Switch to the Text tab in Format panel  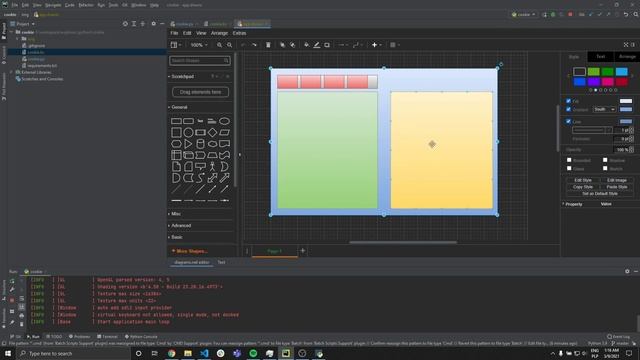click(x=600, y=56)
